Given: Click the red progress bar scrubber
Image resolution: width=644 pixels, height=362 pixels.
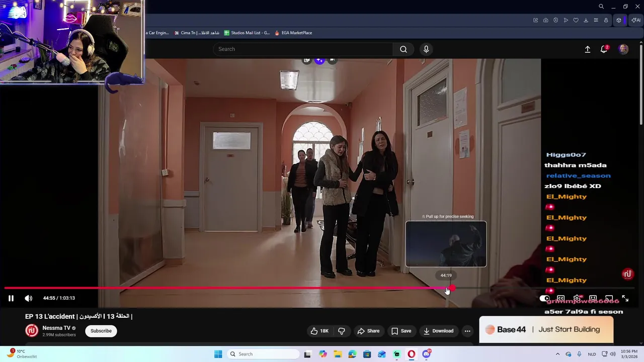Looking at the screenshot, I should point(452,288).
